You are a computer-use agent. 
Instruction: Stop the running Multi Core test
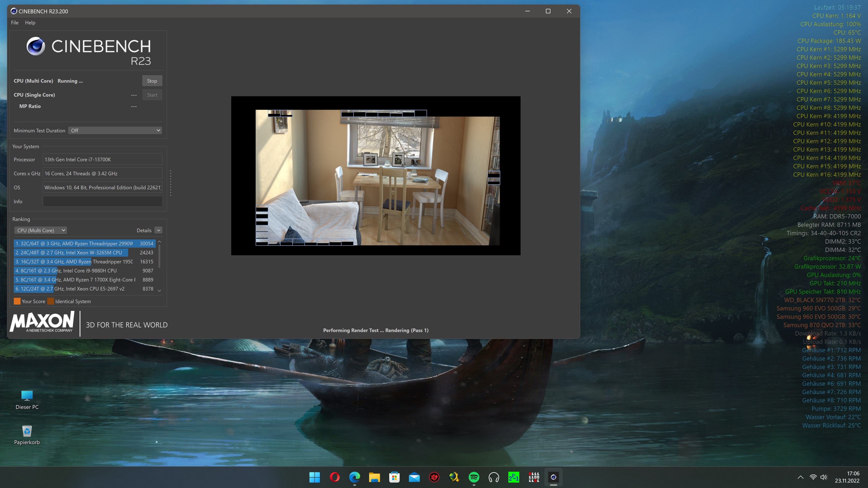[152, 81]
